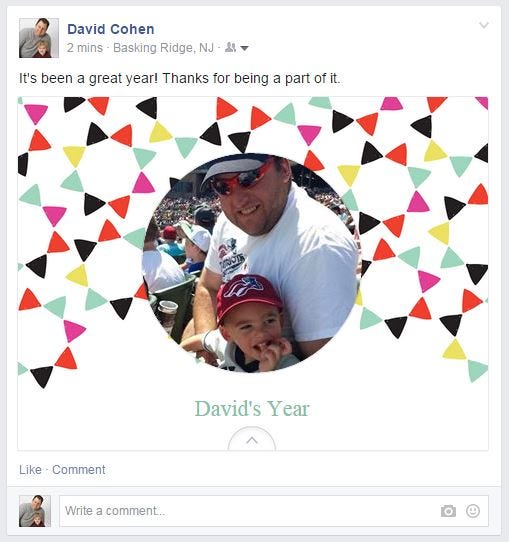Open the emoji smiley picker
Viewport: 509px width, 542px height.
click(x=473, y=511)
